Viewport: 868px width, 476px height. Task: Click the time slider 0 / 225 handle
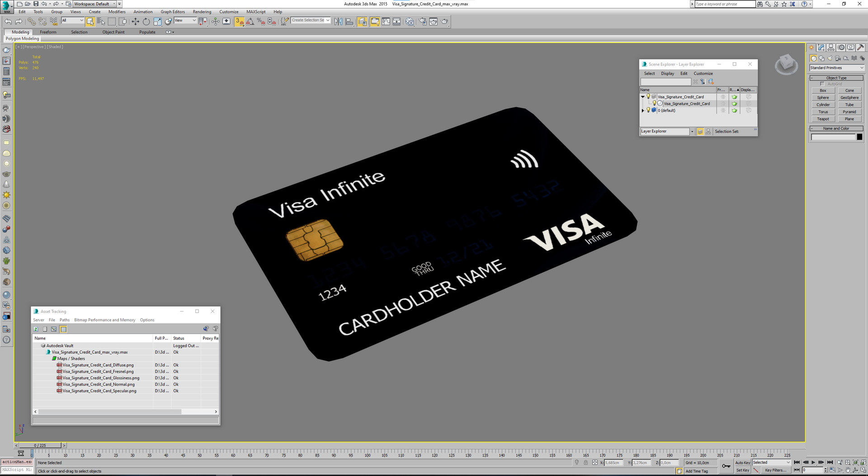40,445
